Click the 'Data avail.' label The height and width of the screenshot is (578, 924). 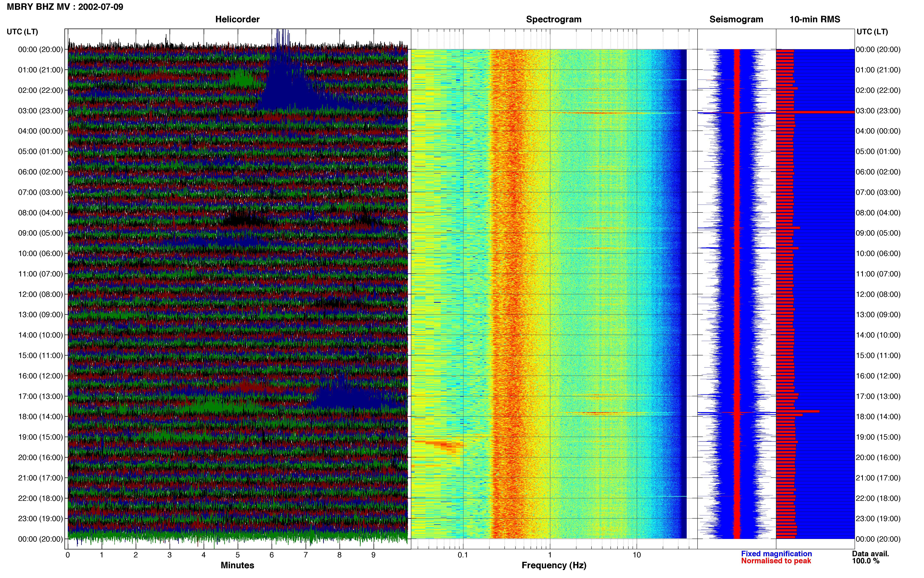point(870,554)
